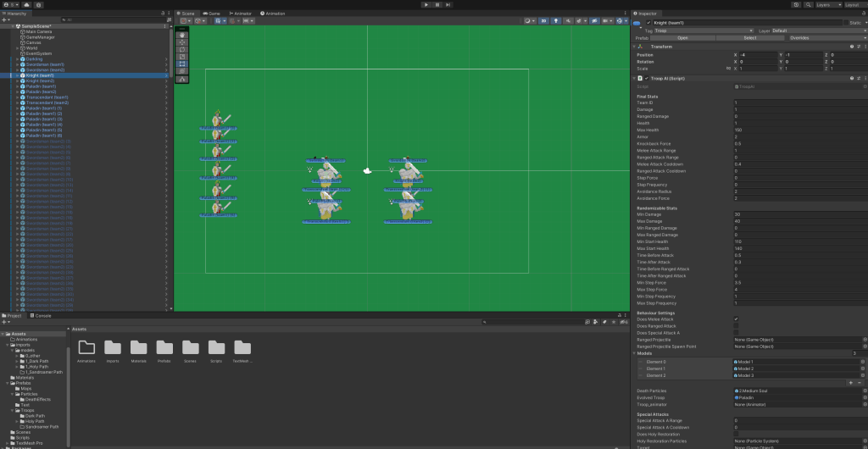Select the Hand tool in scene toolbar
Viewport: 868px width, 449px height.
(x=182, y=35)
